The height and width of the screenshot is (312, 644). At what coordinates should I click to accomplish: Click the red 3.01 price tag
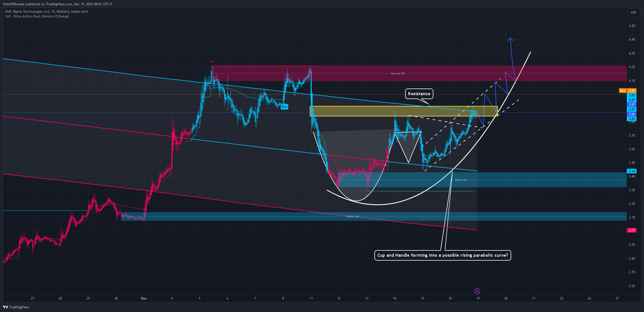[632, 230]
